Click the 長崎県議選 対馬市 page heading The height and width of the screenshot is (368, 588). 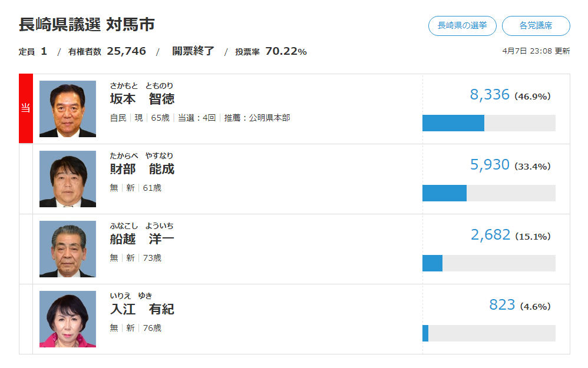[x=87, y=25]
